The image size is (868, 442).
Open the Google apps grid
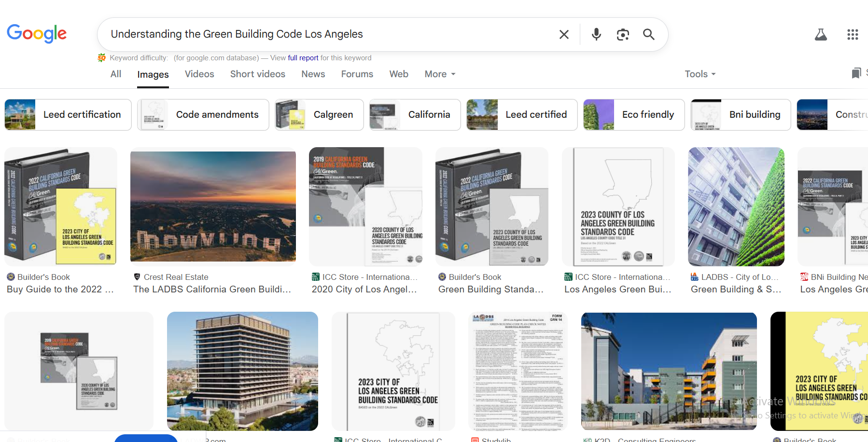(x=853, y=34)
